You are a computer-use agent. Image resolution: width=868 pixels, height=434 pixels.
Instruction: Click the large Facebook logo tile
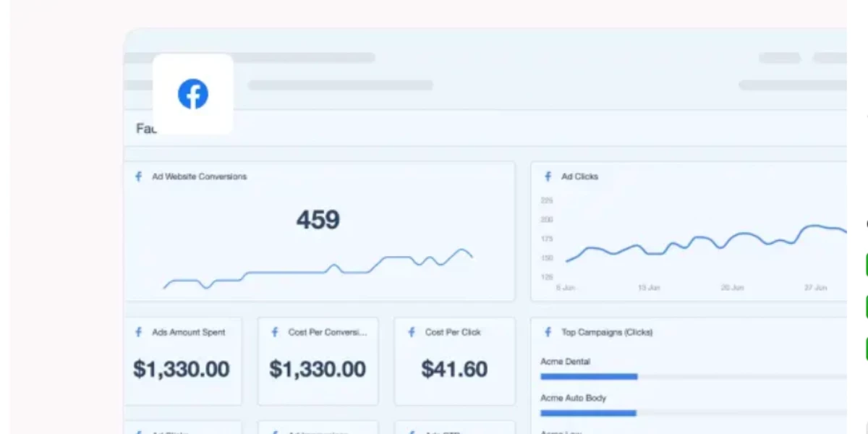(193, 94)
